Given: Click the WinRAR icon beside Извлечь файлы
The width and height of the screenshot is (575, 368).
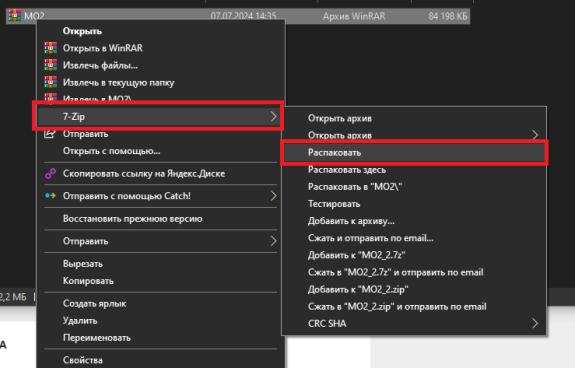Looking at the screenshot, I should [51, 65].
